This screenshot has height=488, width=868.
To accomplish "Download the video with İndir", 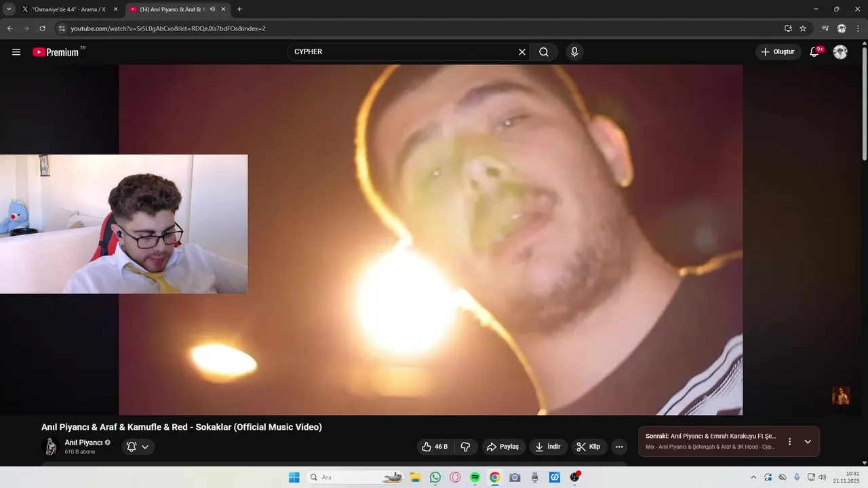I will pyautogui.click(x=549, y=447).
